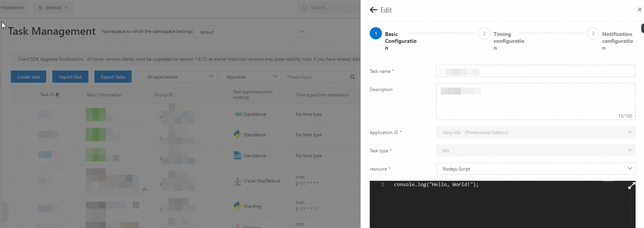Go back using the Edit arrow
Viewport: 644px width, 228px height.
374,10
